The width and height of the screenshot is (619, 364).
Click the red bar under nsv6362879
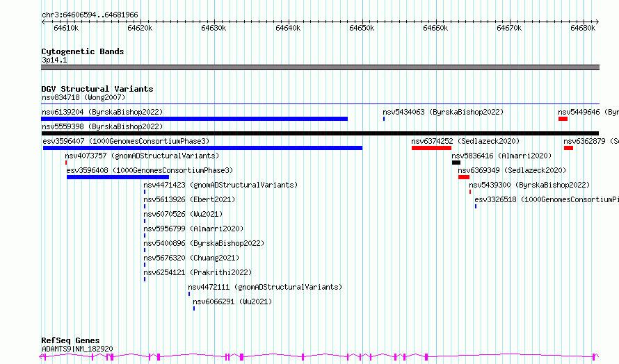(x=568, y=148)
